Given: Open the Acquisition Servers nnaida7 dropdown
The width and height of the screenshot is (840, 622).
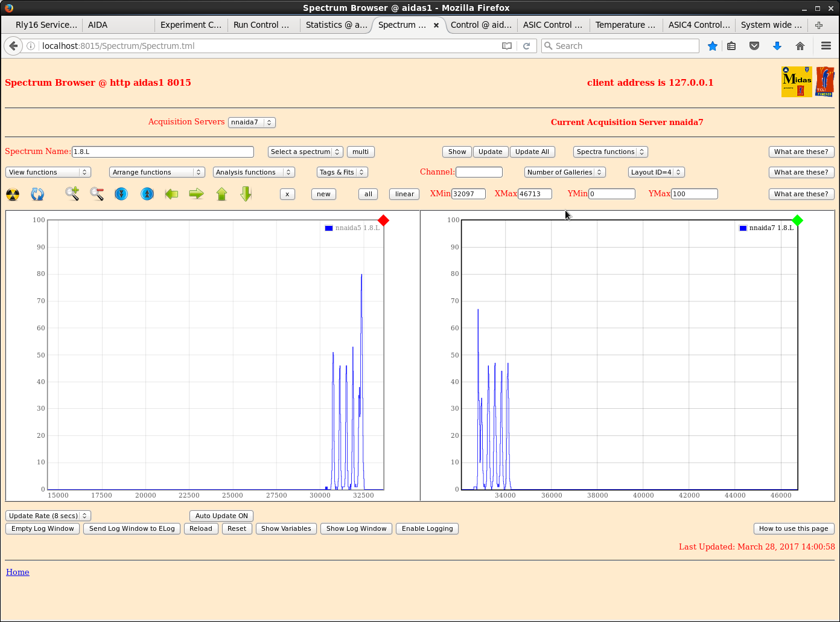Looking at the screenshot, I should coord(252,122).
